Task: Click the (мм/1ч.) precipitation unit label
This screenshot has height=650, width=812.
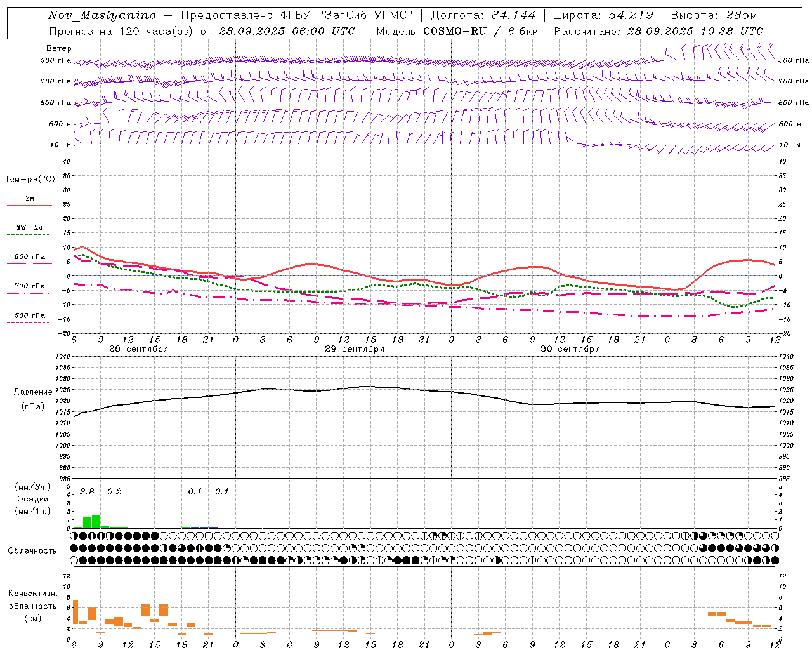Action: pyautogui.click(x=33, y=511)
